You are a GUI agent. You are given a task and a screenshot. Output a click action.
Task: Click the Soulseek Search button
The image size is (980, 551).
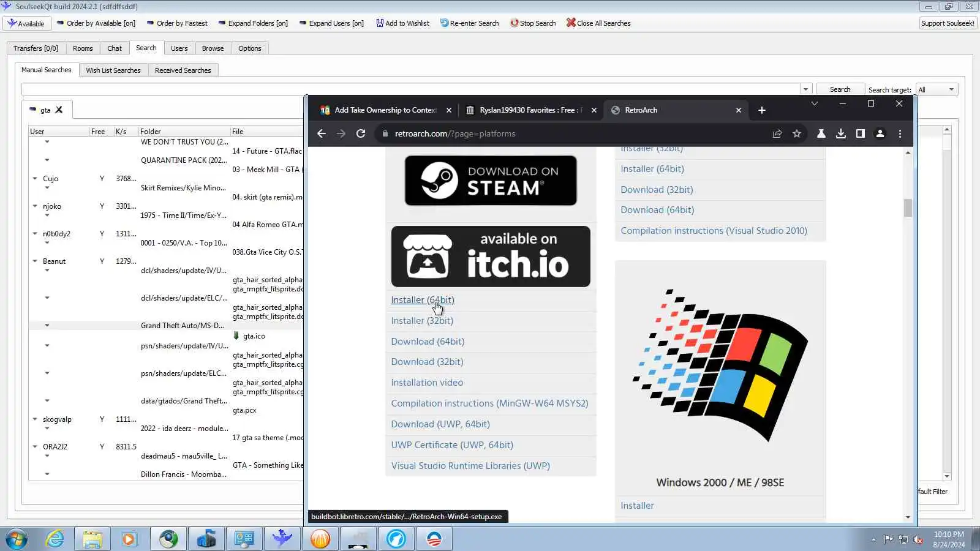[x=840, y=89]
